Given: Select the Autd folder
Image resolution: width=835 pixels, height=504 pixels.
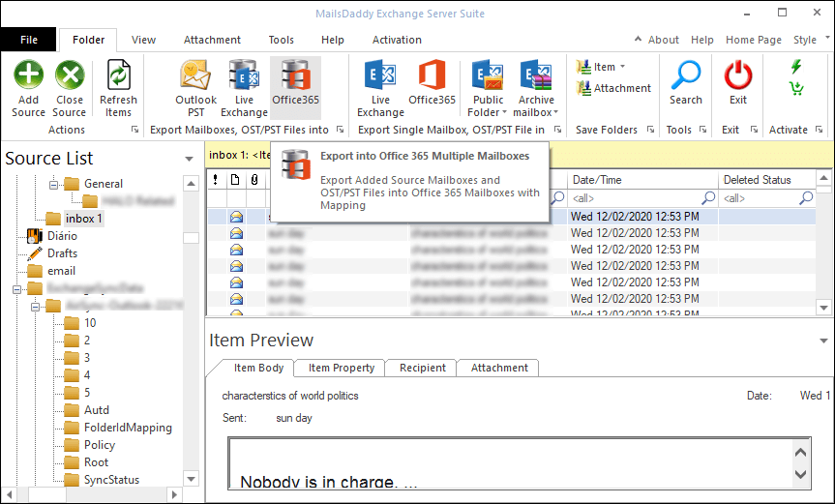Looking at the screenshot, I should click(97, 410).
